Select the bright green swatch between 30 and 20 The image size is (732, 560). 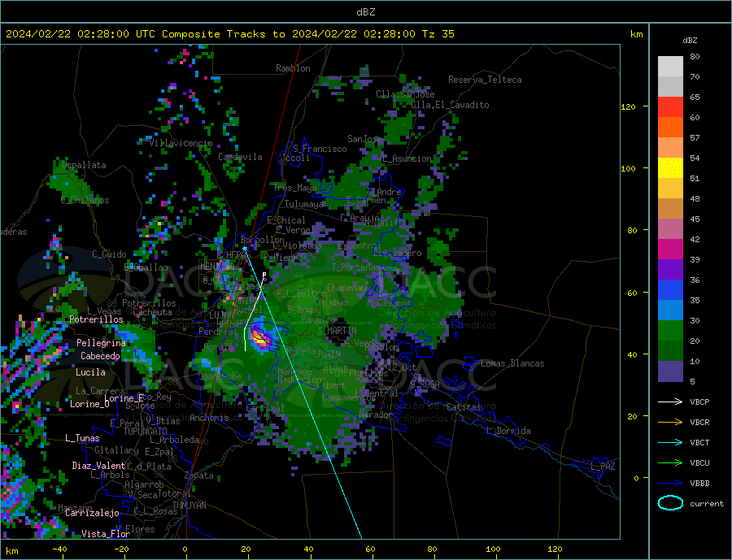point(670,331)
